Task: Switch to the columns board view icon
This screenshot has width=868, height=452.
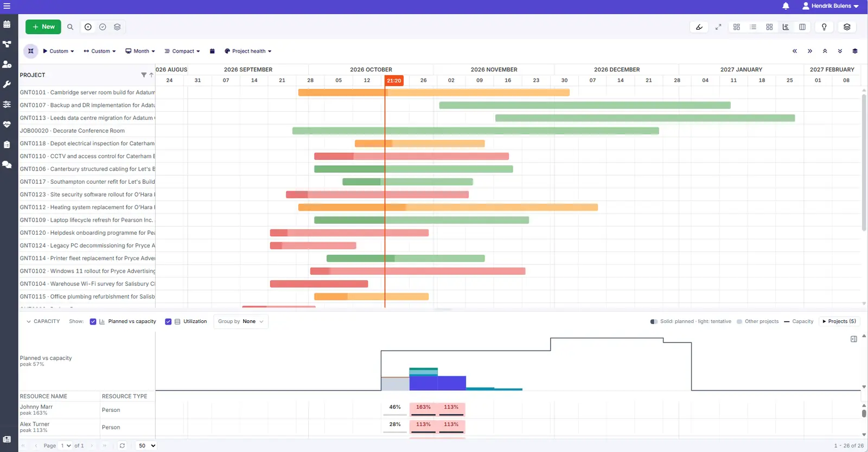Action: [x=802, y=27]
